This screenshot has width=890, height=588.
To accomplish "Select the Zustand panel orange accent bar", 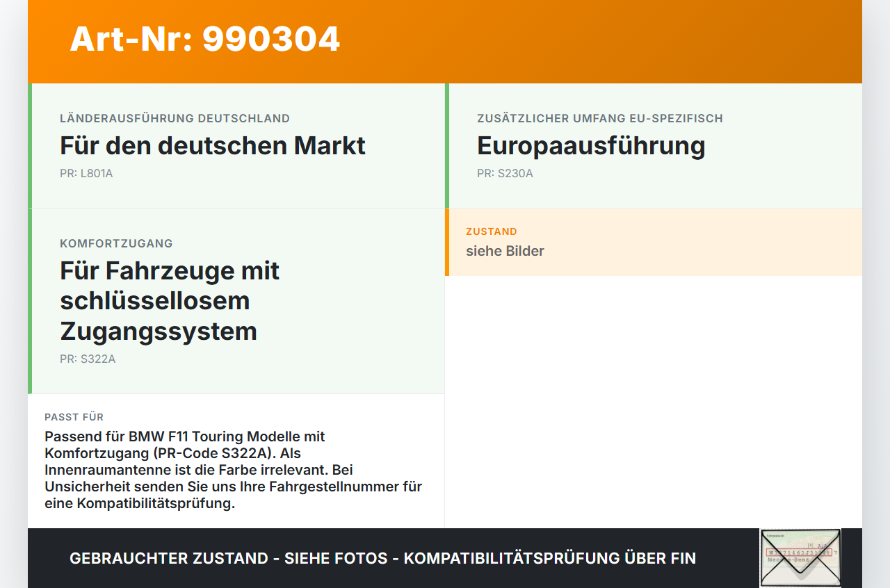I will pyautogui.click(x=447, y=242).
